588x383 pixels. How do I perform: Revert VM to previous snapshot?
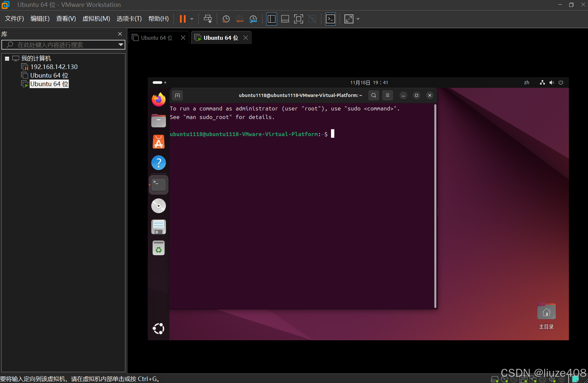240,19
